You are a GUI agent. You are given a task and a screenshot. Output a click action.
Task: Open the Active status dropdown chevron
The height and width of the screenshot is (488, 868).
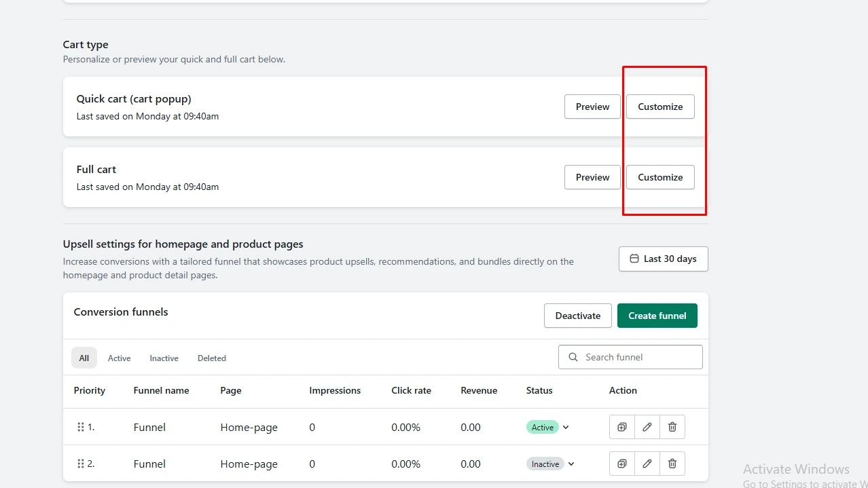[566, 427]
